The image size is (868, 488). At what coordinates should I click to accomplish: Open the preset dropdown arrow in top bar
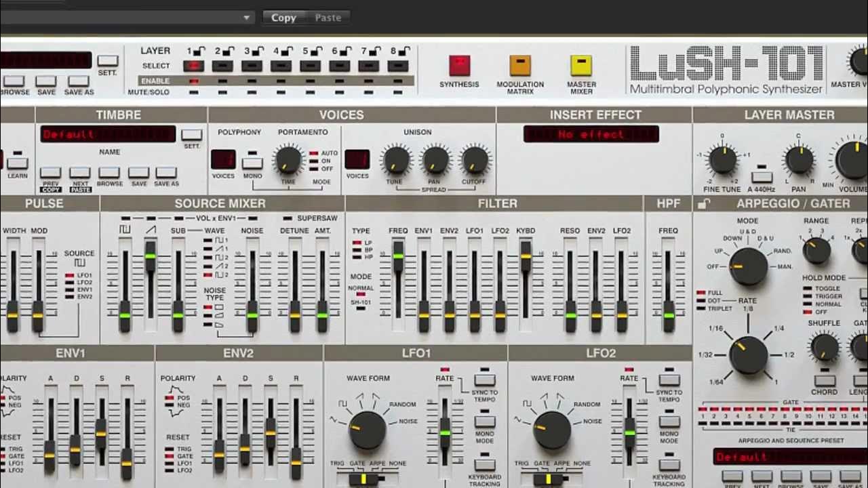[247, 18]
